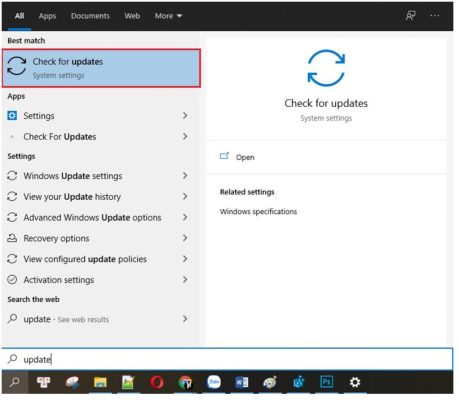Expand the Settings app result arrow
The width and height of the screenshot is (459, 400).
(x=185, y=115)
